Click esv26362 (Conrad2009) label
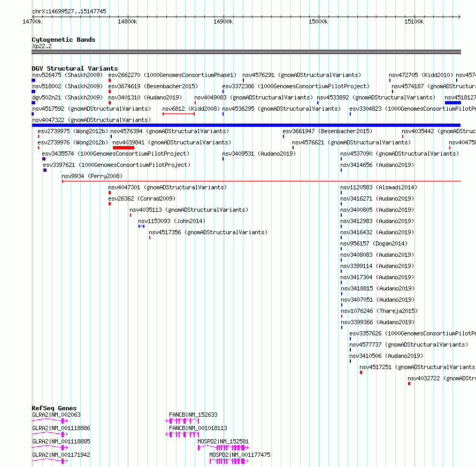Viewport: 476px width, 467px height. [x=142, y=198]
